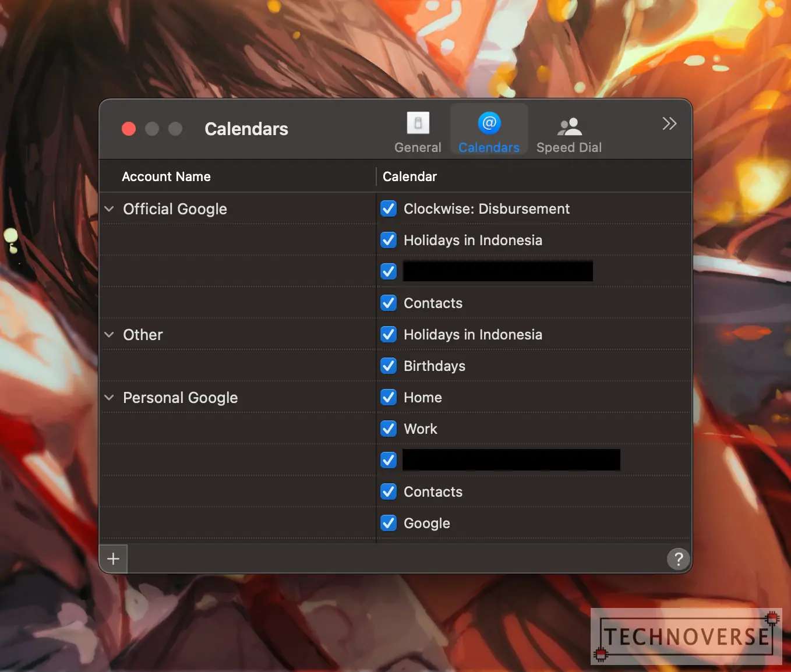791x672 pixels.
Task: Toggle redacted calendar checkbox under Personal Google
Action: coord(389,460)
